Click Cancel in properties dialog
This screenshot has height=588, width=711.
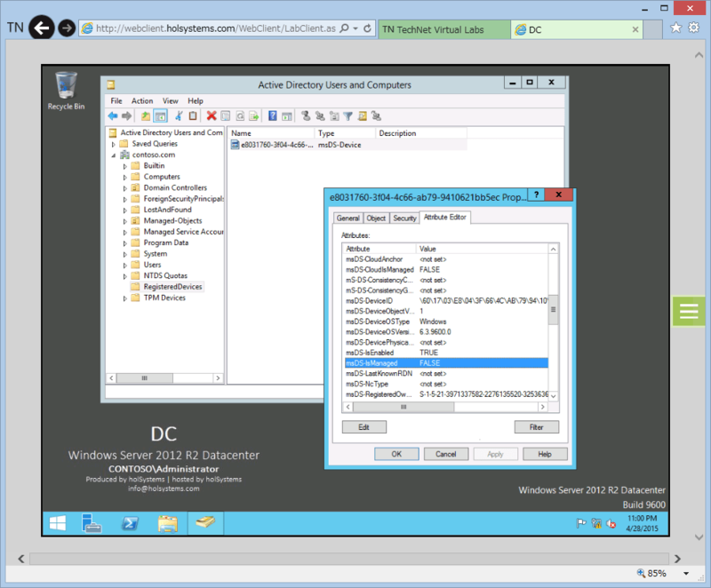click(446, 454)
